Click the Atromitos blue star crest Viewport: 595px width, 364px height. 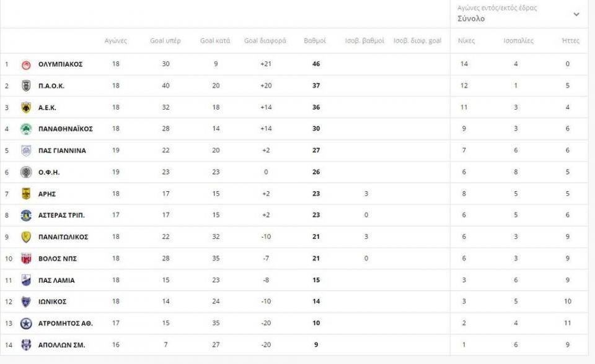coord(26,323)
